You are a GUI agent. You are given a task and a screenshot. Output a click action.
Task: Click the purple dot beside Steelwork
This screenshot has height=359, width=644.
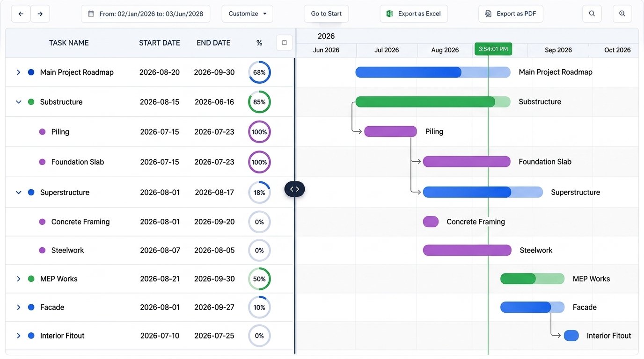pos(43,251)
